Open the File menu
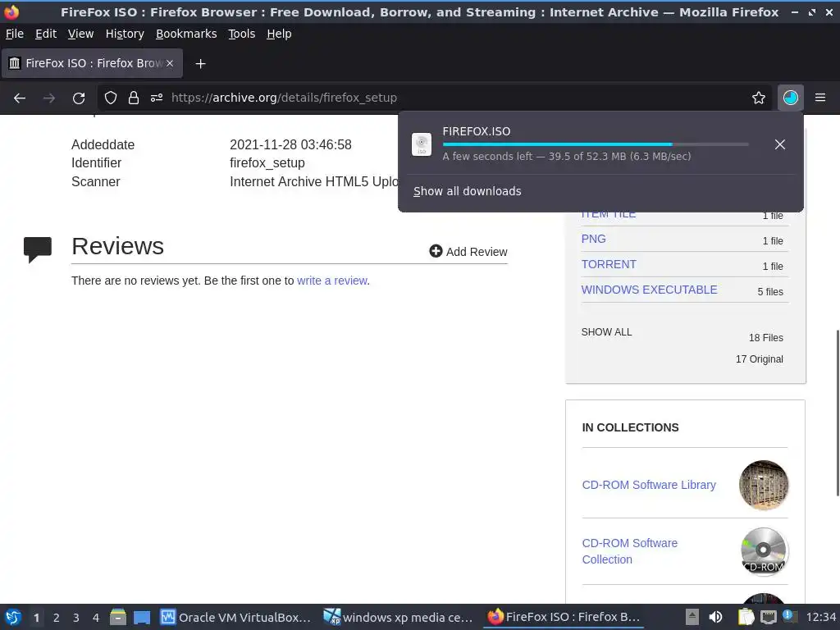Viewport: 840px width, 630px height. coord(15,34)
